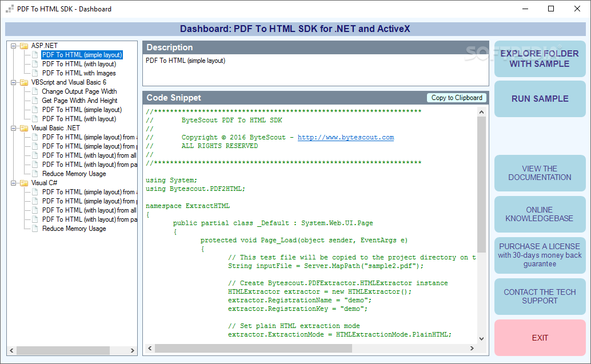Screen dimensions: 591x364
Task: Select the Visual Basic .NET folder label
Action: [x=56, y=128]
